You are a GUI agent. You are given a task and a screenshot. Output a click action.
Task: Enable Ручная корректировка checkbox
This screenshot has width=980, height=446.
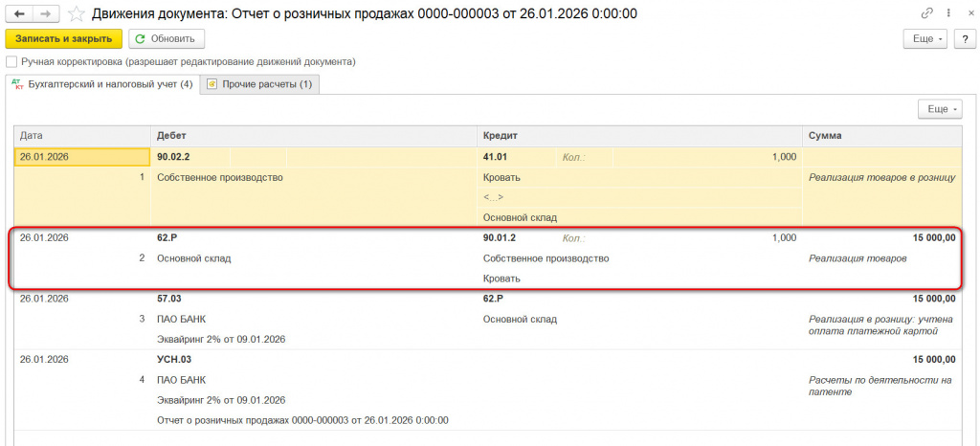pos(10,62)
